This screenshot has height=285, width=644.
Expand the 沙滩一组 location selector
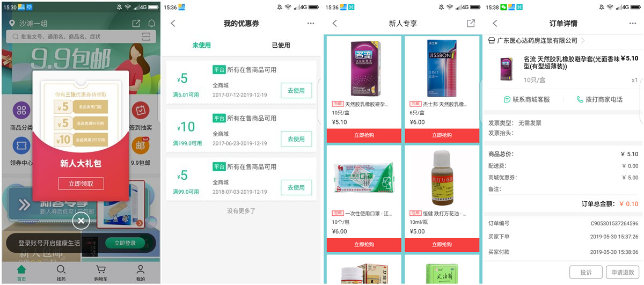click(x=28, y=24)
